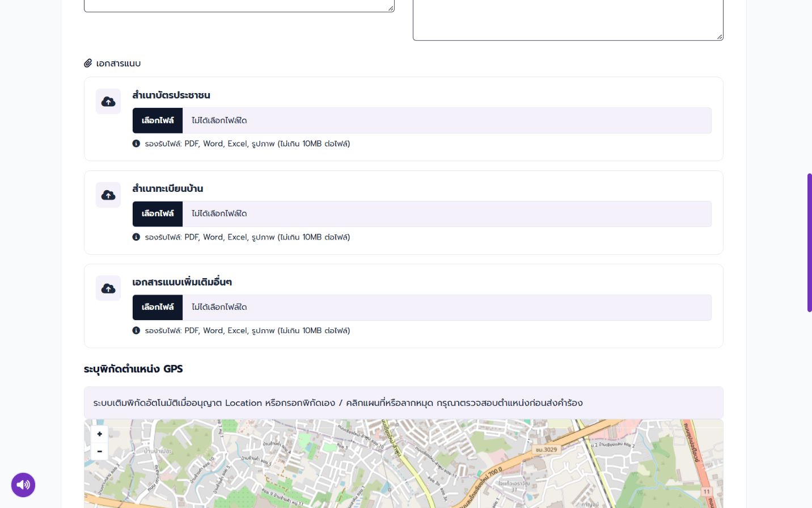Click the เอกสารแนบ section label
The height and width of the screenshot is (508, 812).
[119, 64]
